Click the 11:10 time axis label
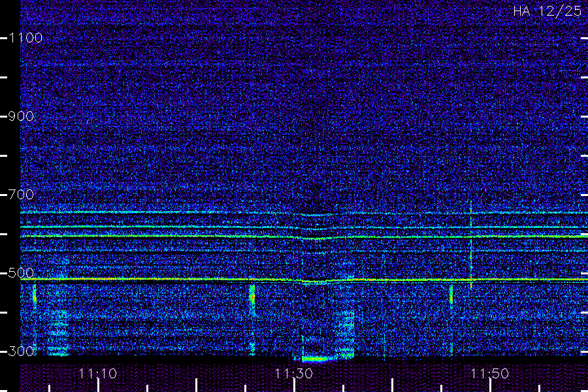 coord(98,374)
